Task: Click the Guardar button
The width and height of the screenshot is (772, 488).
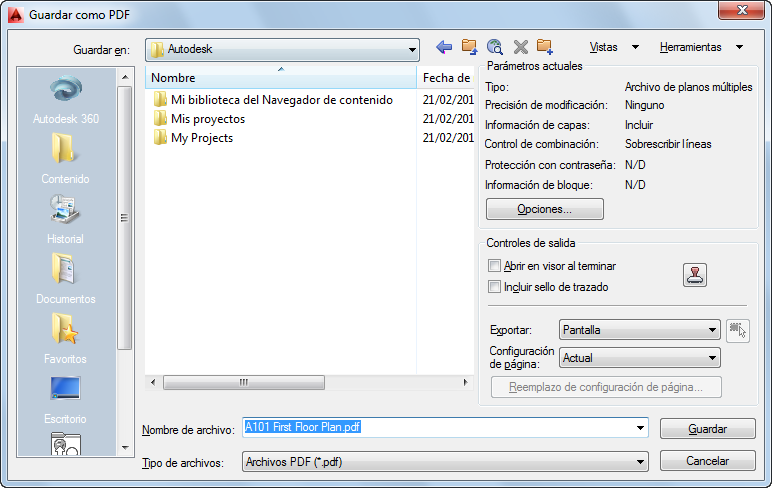Action: point(708,429)
